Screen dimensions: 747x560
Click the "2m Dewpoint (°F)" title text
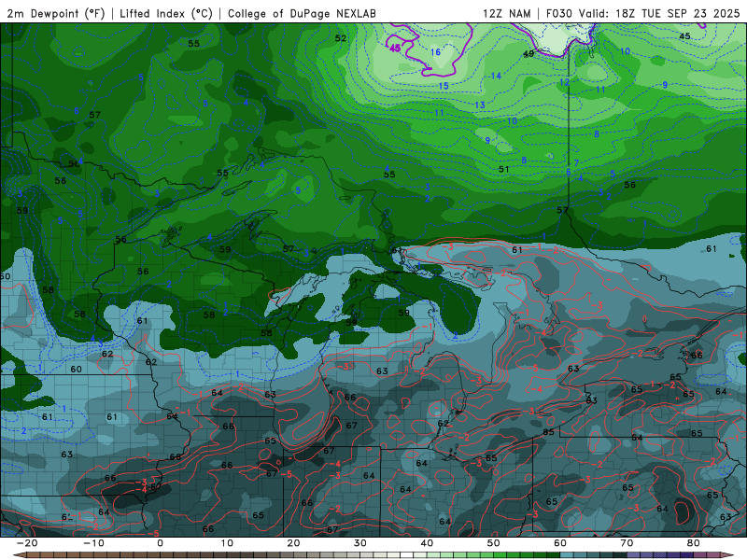tap(56, 13)
